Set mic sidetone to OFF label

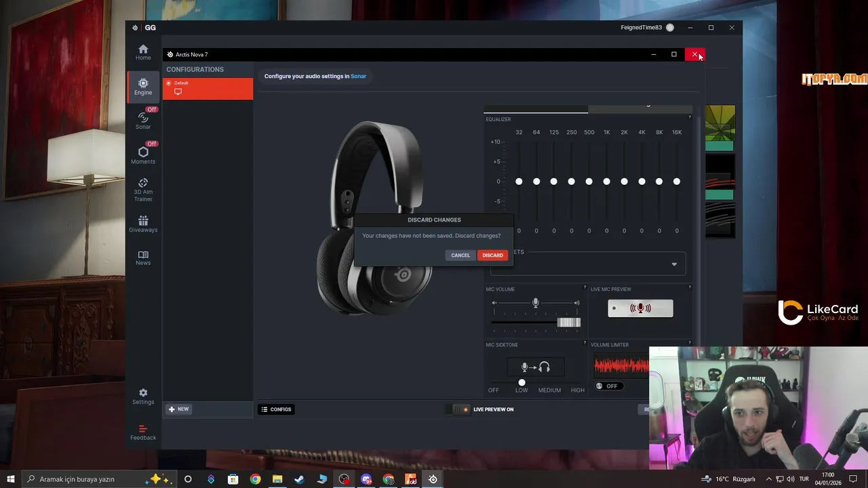click(x=494, y=390)
